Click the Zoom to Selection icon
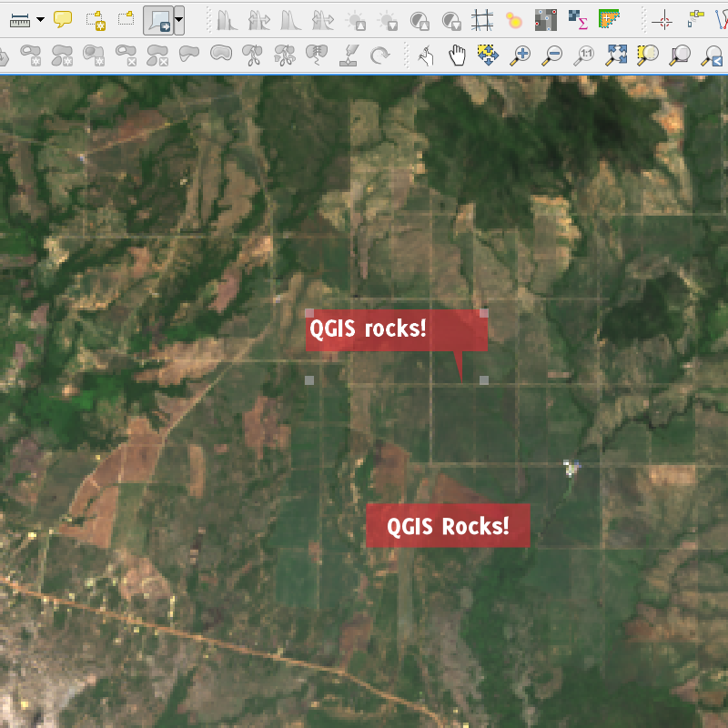Image resolution: width=728 pixels, height=728 pixels. coord(648,56)
